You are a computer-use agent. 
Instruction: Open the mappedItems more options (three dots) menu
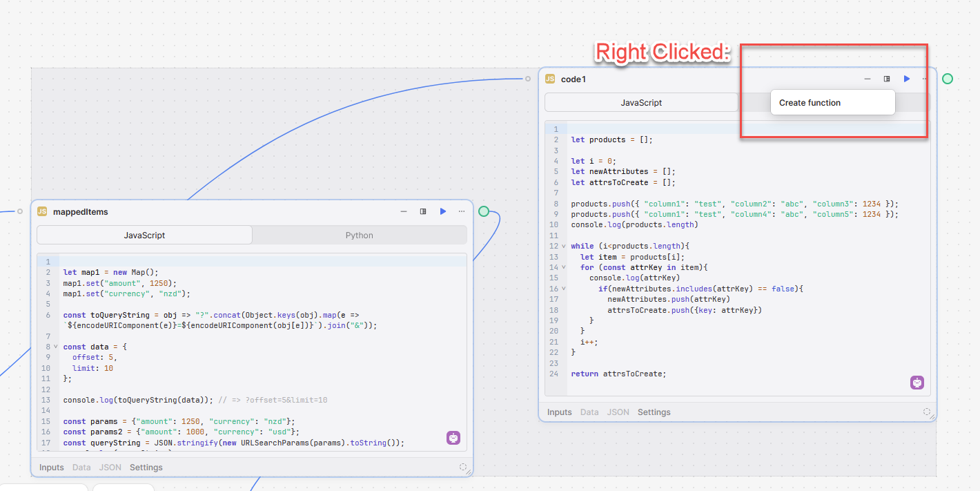(x=462, y=211)
